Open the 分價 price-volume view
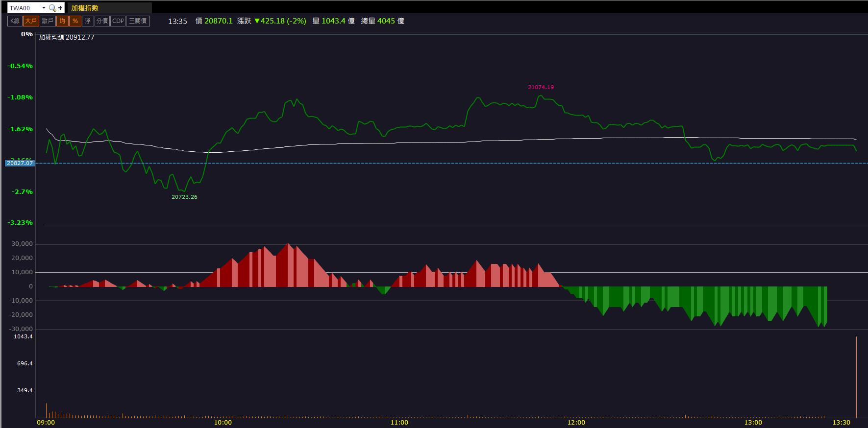 [102, 21]
